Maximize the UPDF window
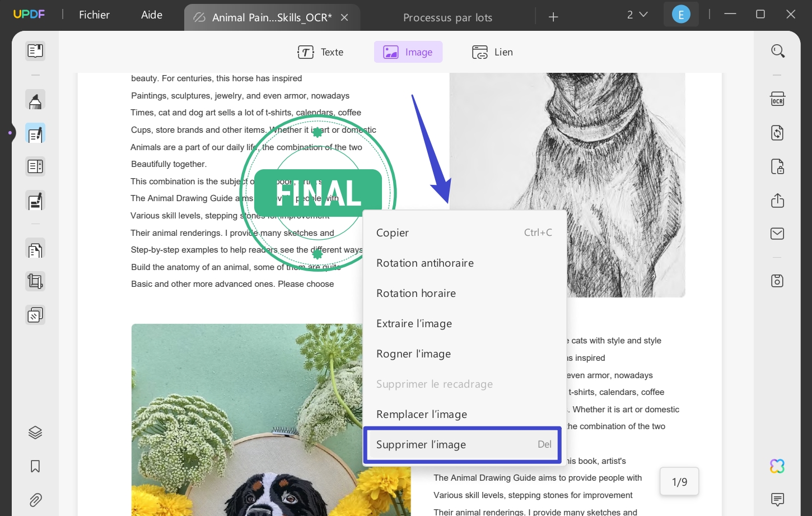Image resolution: width=812 pixels, height=516 pixels. (760, 15)
